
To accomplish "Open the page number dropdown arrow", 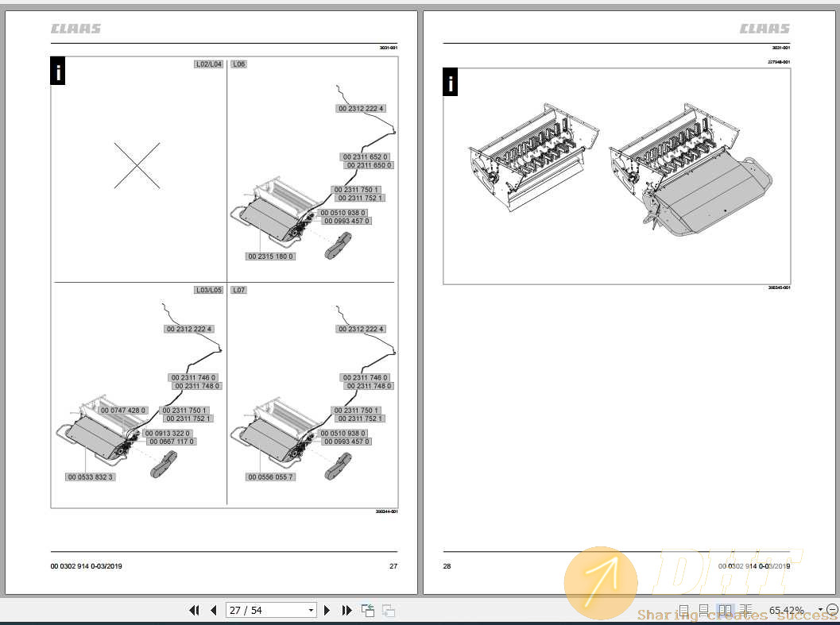I will click(x=311, y=610).
